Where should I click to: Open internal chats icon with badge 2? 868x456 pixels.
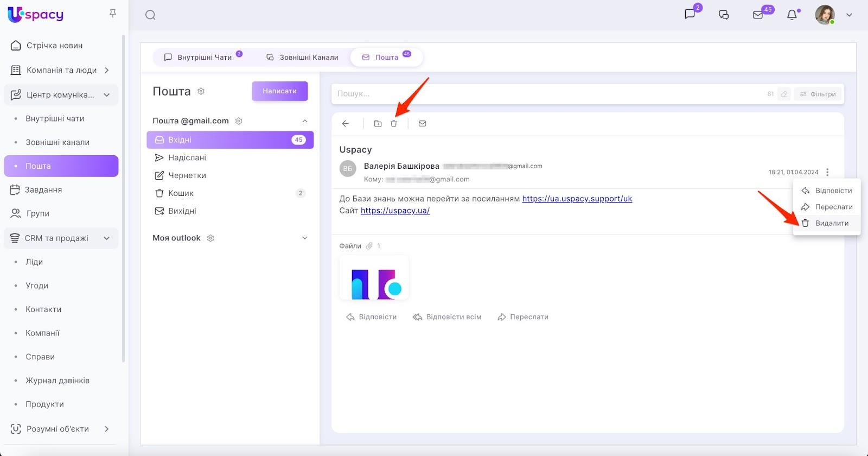(x=690, y=14)
